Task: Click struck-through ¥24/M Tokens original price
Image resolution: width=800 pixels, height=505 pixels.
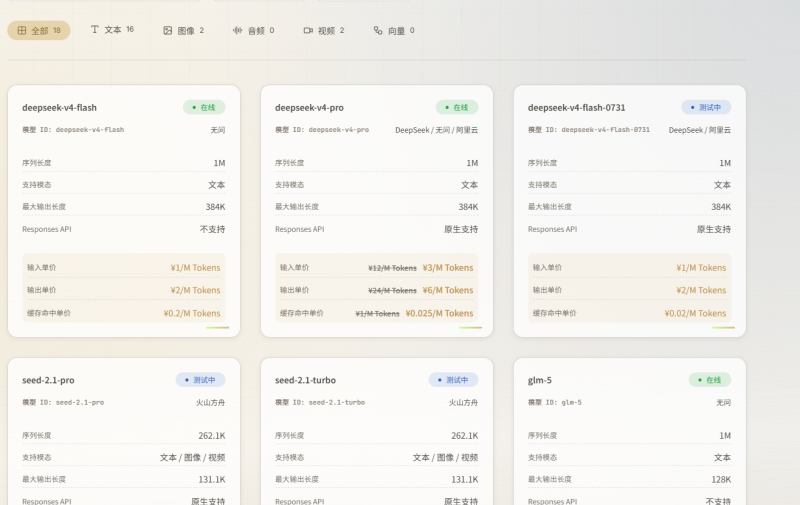Action: click(x=392, y=291)
